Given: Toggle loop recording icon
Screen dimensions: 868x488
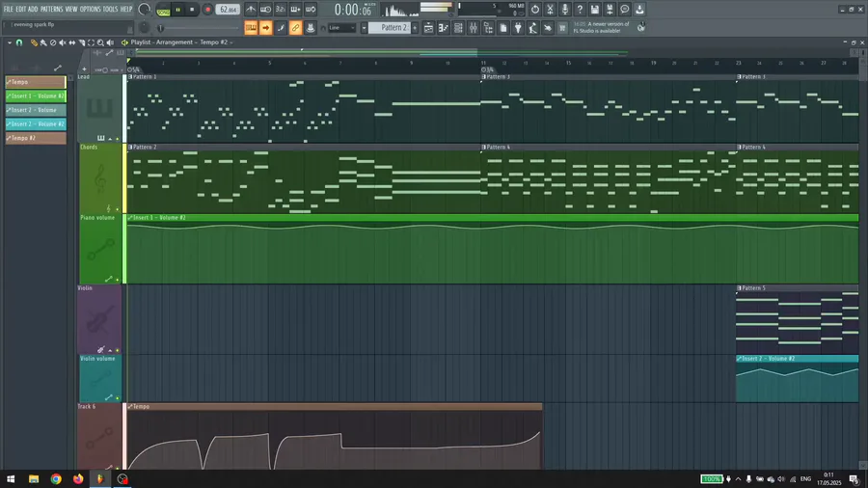Looking at the screenshot, I should tap(311, 10).
